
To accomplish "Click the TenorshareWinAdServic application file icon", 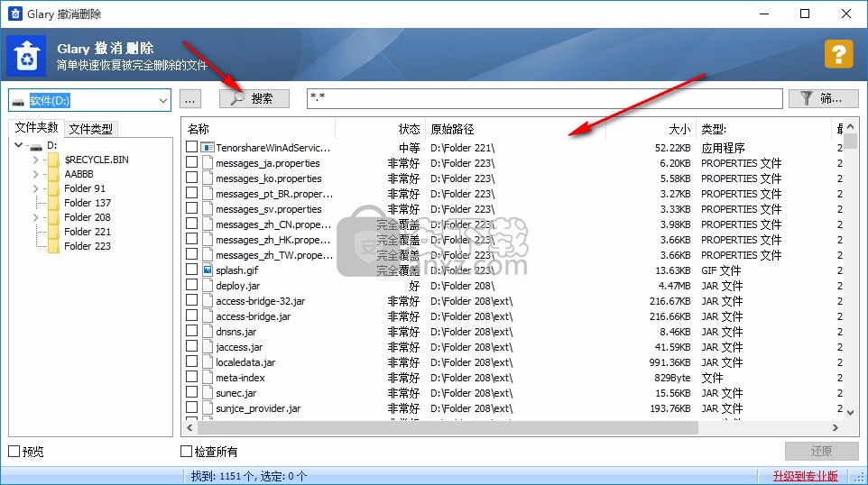I will coord(207,147).
